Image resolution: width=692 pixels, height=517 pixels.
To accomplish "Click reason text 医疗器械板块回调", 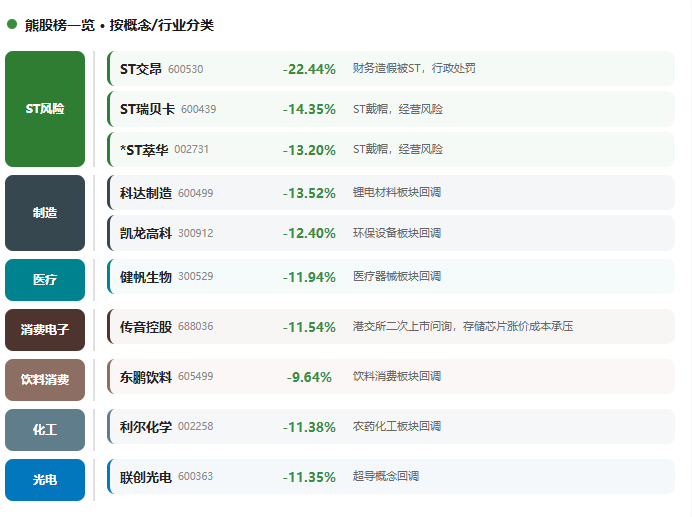I will point(397,276).
